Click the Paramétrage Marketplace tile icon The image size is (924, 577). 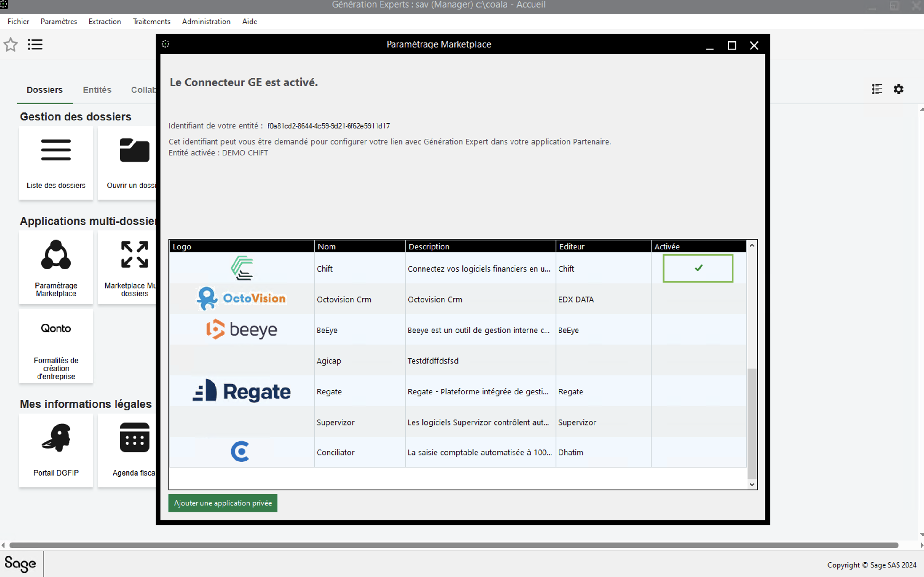click(56, 255)
